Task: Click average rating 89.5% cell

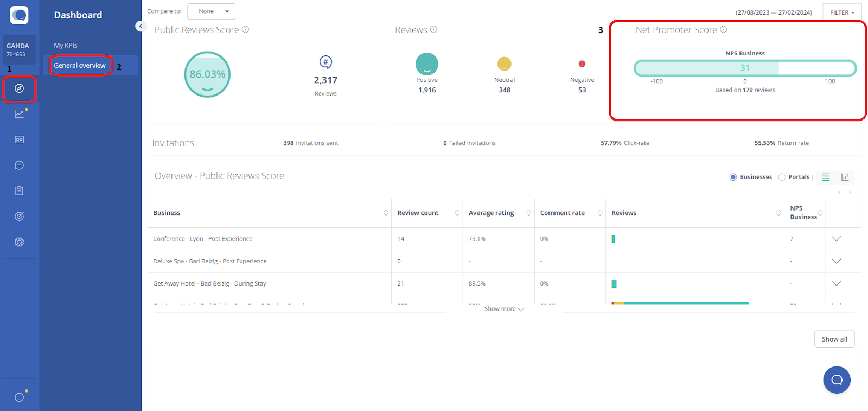Action: click(477, 283)
